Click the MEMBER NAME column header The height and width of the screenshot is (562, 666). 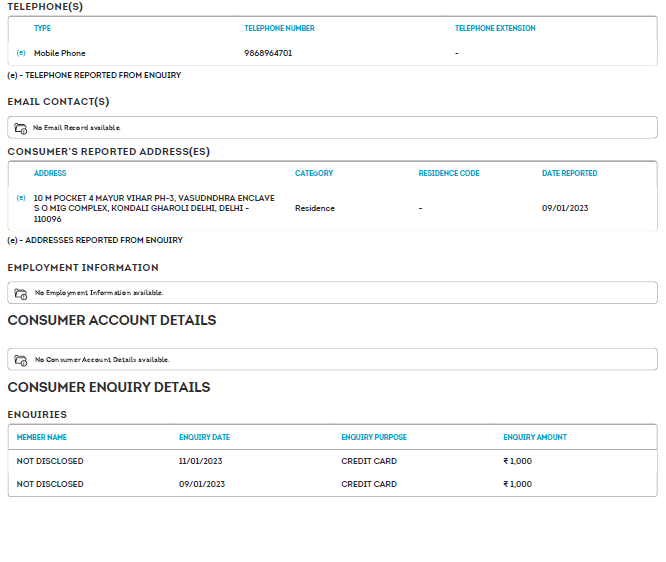tap(42, 437)
